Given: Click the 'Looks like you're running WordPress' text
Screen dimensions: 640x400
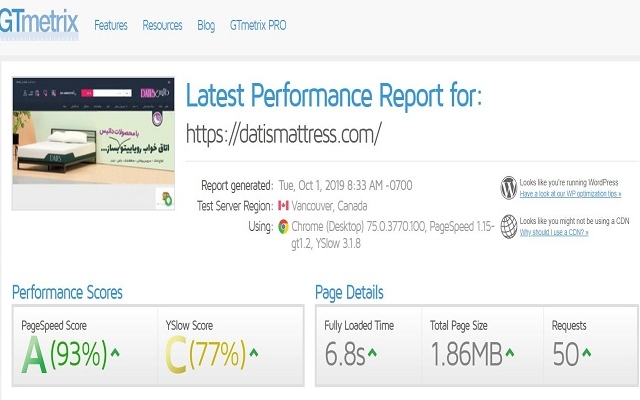Looking at the screenshot, I should coord(569,182).
